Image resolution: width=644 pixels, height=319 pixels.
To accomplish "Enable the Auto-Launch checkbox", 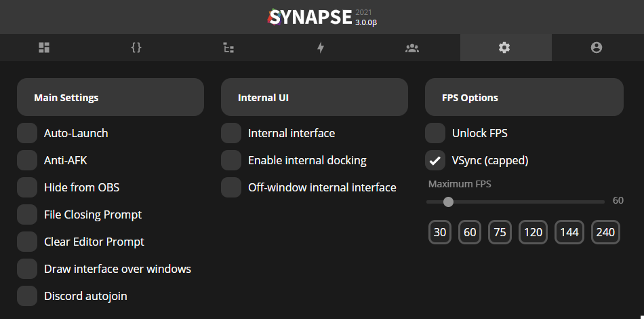I will click(27, 133).
